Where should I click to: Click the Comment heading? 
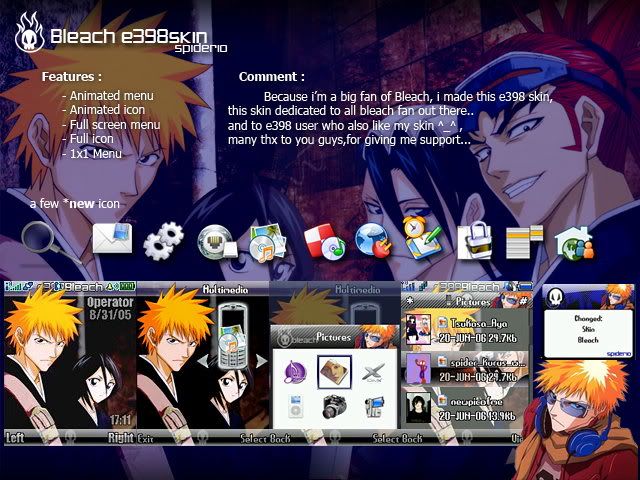point(271,77)
